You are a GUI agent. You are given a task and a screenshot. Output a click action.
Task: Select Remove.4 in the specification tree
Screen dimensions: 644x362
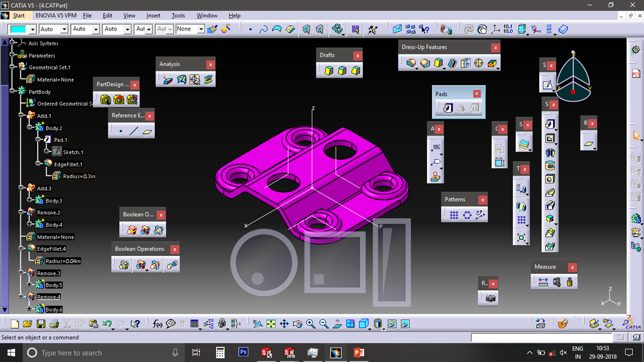48,297
